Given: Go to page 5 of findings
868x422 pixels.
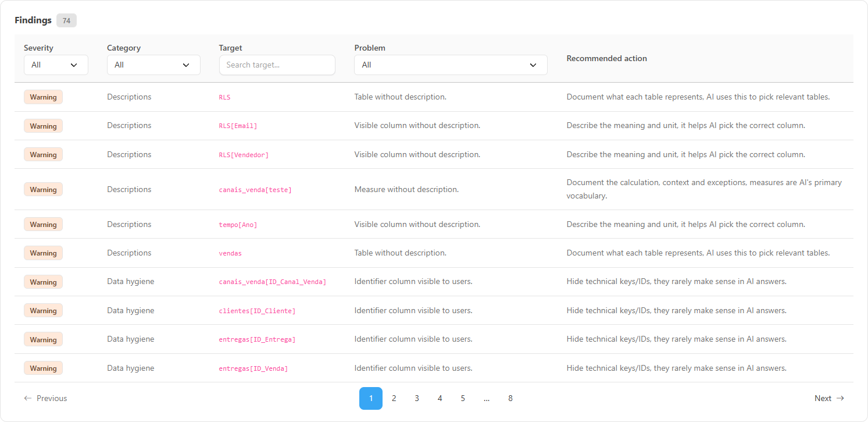Looking at the screenshot, I should click(463, 398).
